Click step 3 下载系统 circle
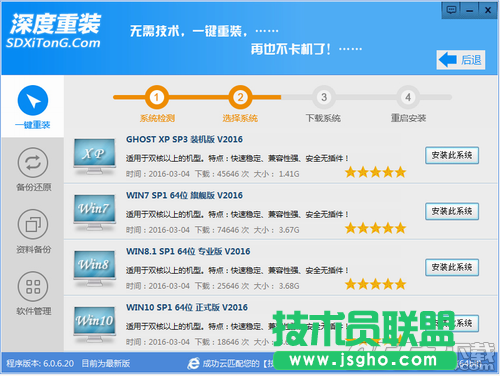 324,97
